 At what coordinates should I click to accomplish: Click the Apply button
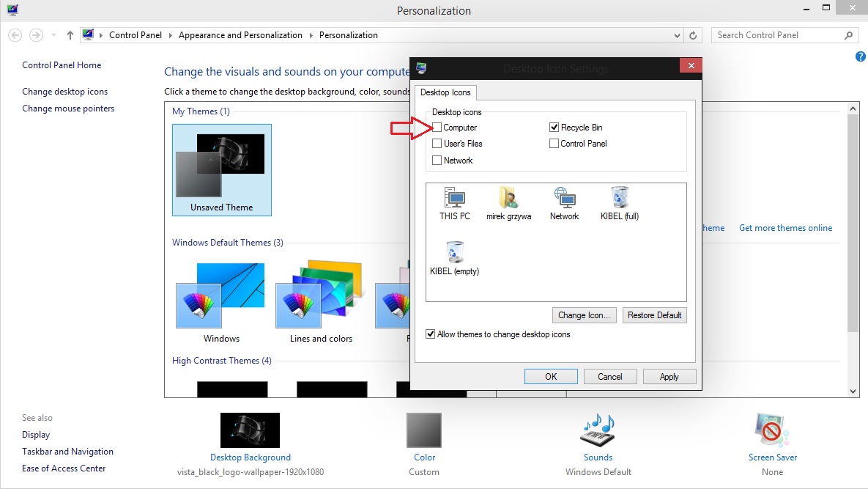click(669, 377)
